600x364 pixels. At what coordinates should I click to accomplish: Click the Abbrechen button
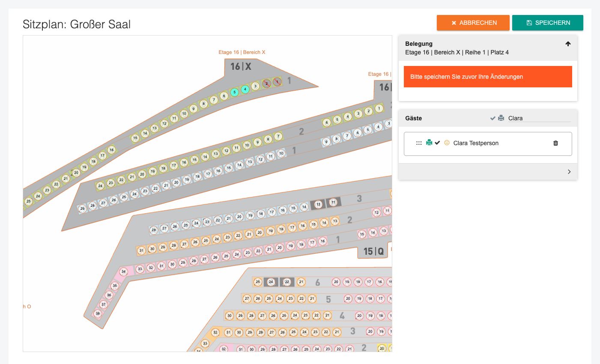[x=473, y=23]
